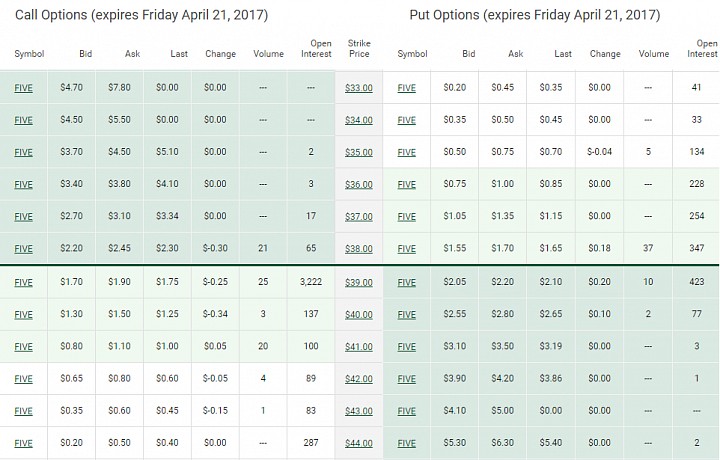Click the call-side Open Interest header
720x460 pixels.
click(x=316, y=48)
